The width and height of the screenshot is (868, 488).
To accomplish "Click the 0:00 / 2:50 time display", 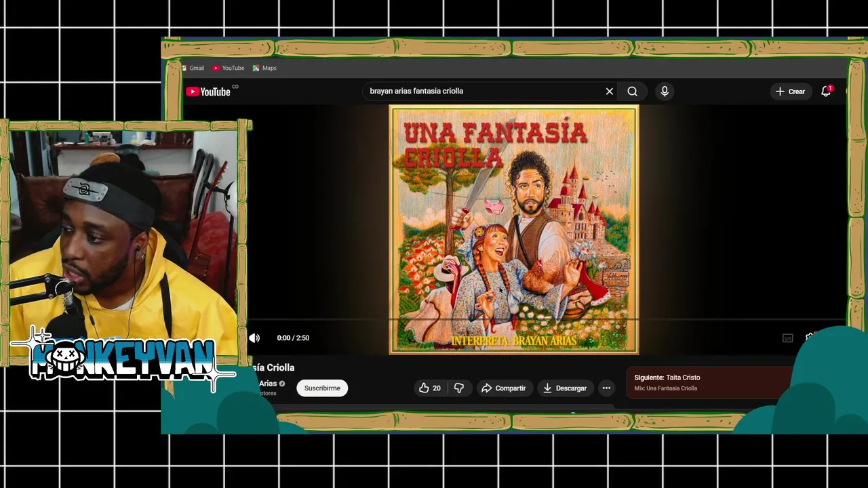I will point(293,338).
